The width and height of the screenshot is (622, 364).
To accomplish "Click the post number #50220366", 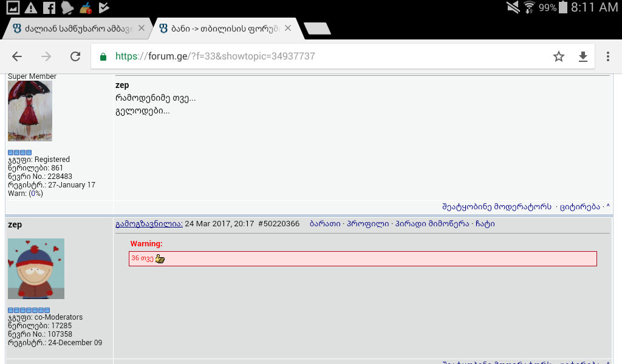I will click(278, 224).
